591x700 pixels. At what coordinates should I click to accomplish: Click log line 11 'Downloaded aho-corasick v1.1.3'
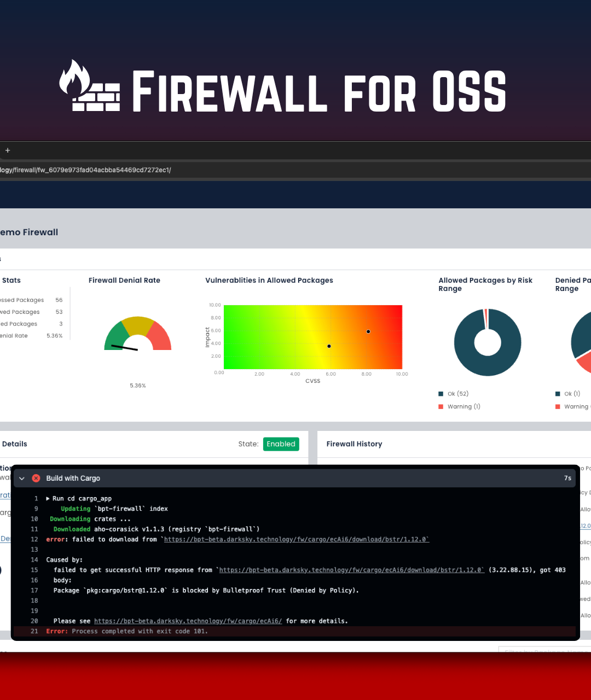point(157,529)
